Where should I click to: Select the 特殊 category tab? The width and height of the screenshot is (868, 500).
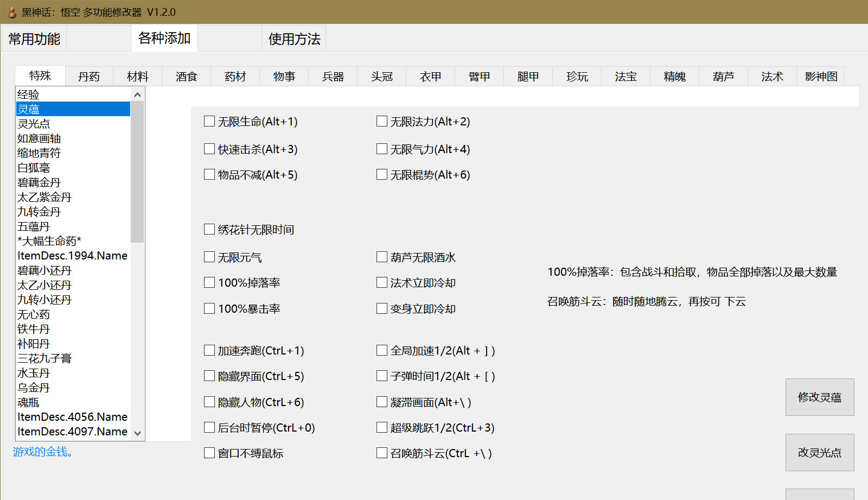pyautogui.click(x=40, y=75)
